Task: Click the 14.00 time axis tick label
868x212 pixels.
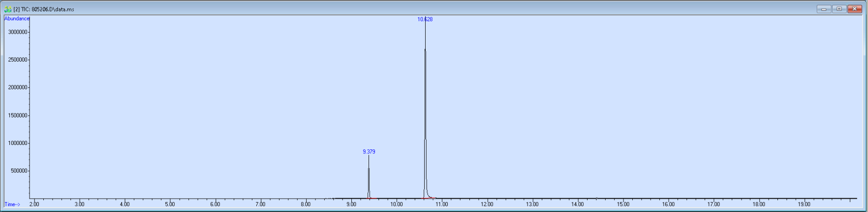Action: 577,204
